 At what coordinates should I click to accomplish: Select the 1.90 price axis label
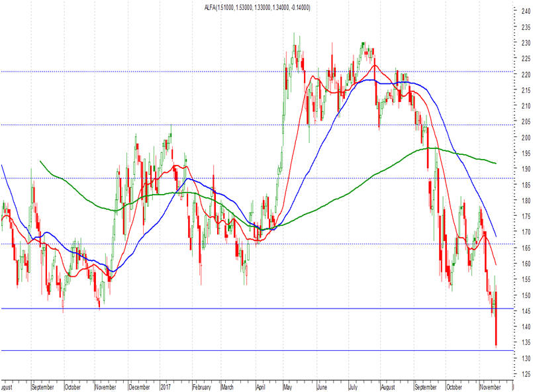coord(526,169)
